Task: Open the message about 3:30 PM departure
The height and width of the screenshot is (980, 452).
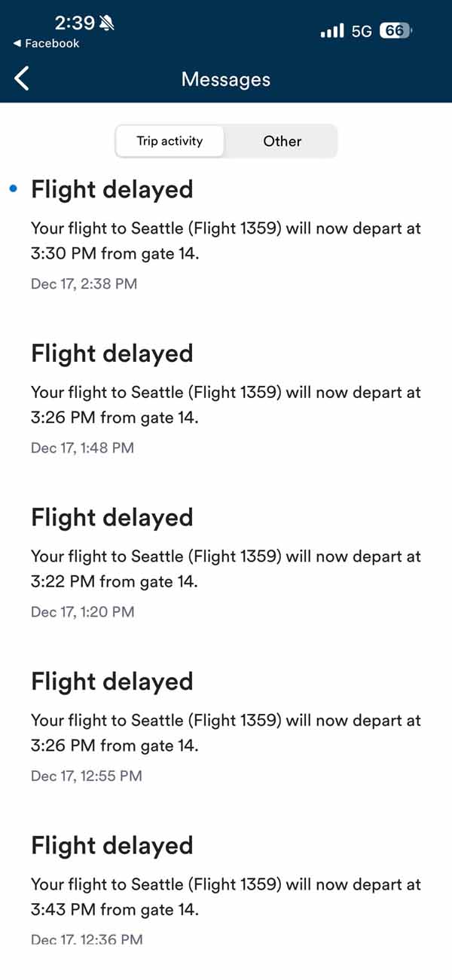Action: [x=225, y=241]
